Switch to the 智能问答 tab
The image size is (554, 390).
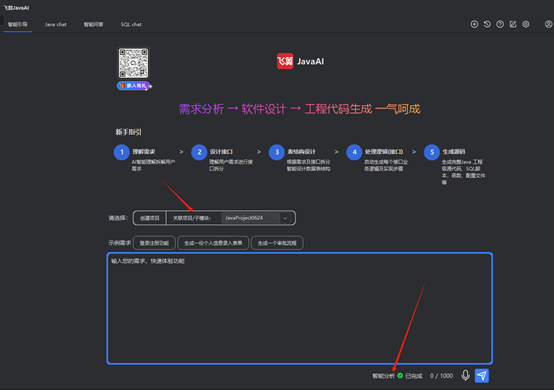[93, 24]
